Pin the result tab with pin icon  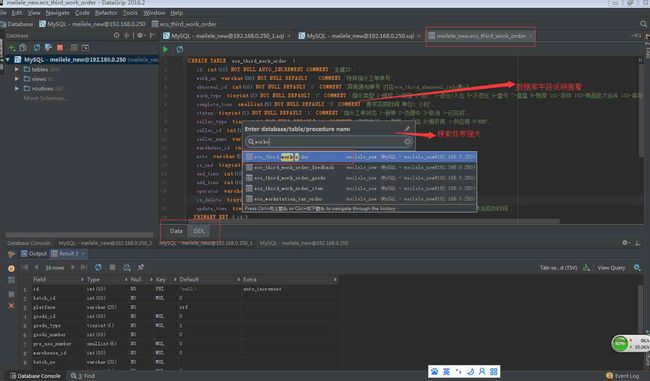pos(141,267)
